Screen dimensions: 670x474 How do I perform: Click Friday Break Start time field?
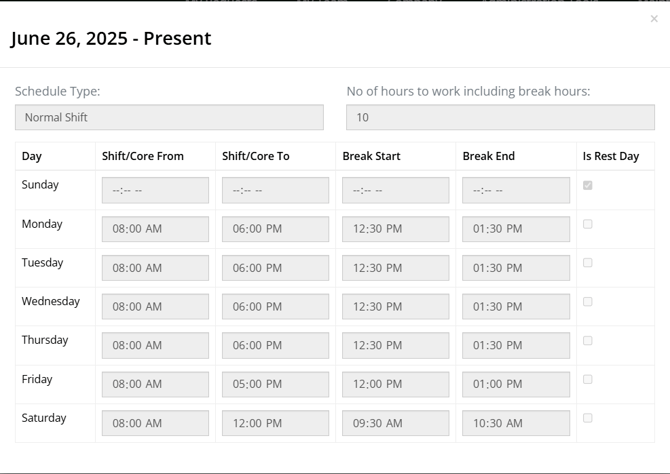(x=395, y=384)
